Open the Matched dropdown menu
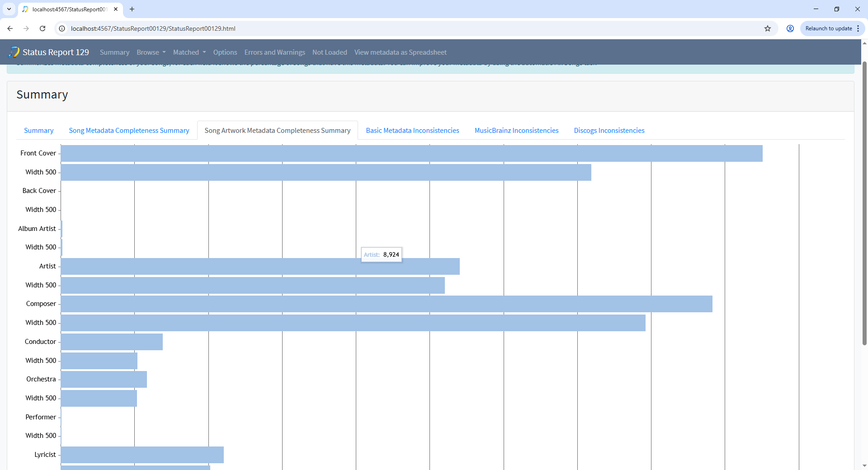The image size is (868, 470). click(189, 52)
